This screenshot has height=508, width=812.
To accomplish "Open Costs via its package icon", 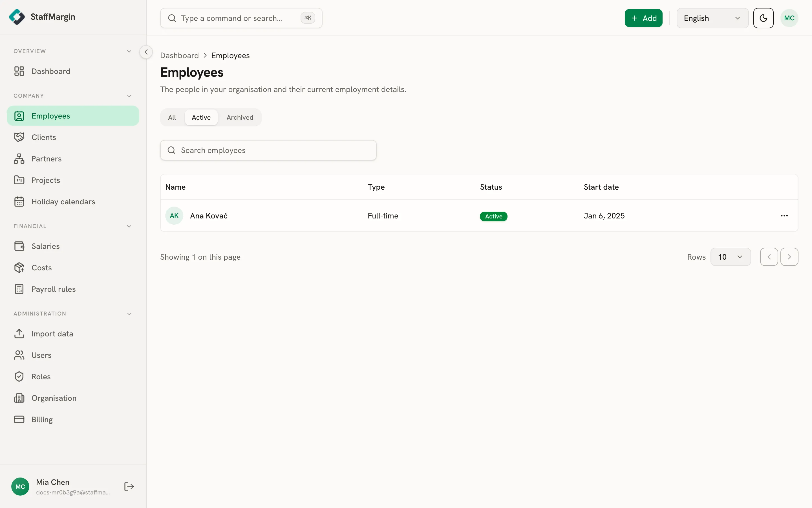I will tap(19, 268).
